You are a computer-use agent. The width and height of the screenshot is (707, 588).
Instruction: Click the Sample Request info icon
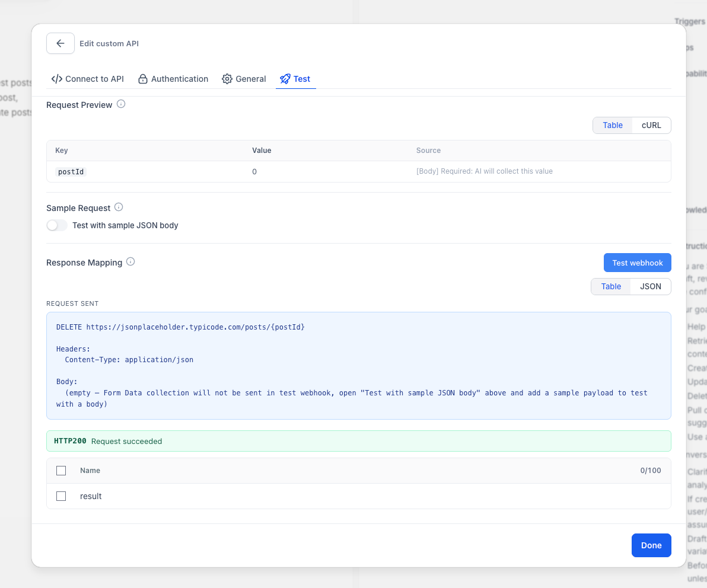(x=119, y=207)
